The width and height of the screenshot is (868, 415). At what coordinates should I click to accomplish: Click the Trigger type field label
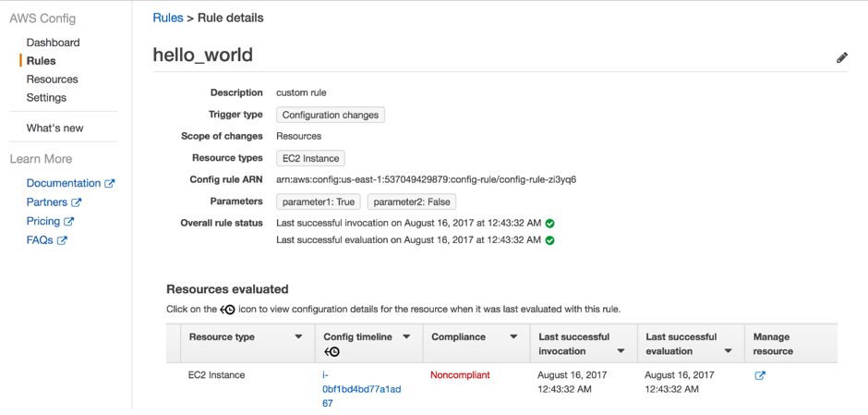[x=235, y=115]
